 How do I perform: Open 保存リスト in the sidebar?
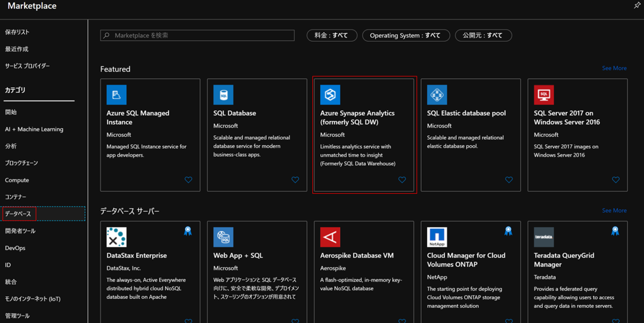pyautogui.click(x=17, y=32)
